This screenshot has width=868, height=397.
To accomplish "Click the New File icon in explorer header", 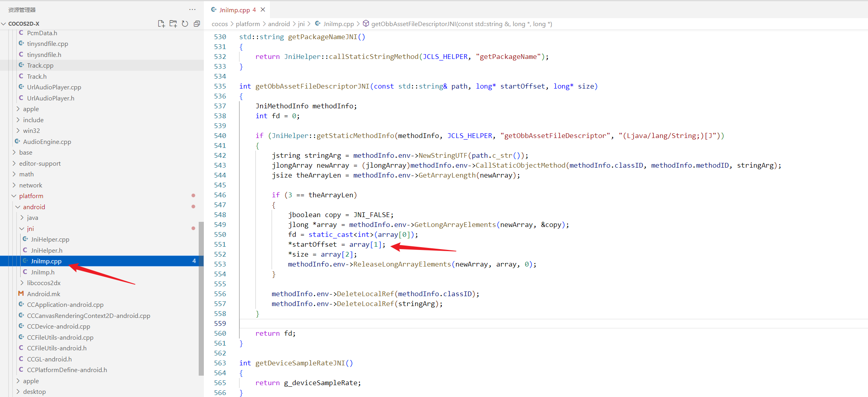I will pyautogui.click(x=161, y=24).
